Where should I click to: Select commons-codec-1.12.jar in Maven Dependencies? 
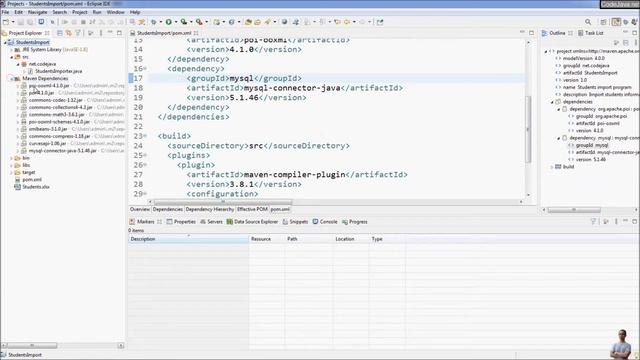[56, 100]
